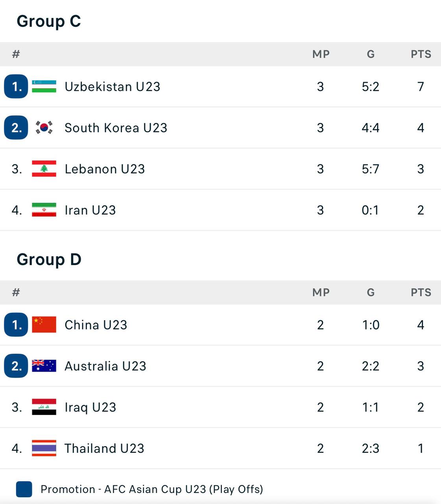441x504 pixels.
Task: Open Uzbekistan U23 team page
Action: [x=112, y=87]
